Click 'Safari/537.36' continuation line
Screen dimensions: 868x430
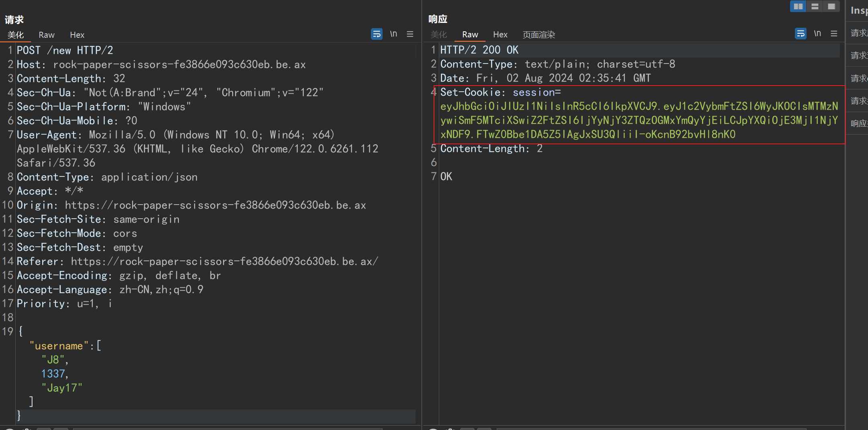56,163
